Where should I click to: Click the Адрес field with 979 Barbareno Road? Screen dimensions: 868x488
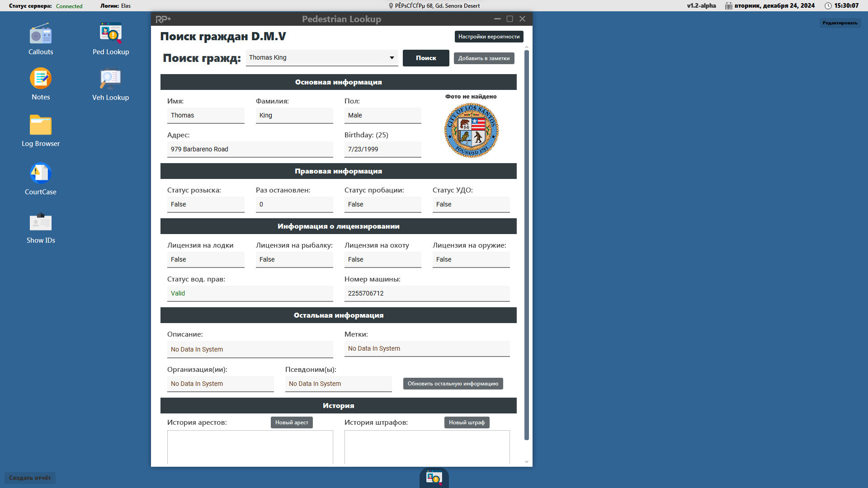click(x=250, y=150)
